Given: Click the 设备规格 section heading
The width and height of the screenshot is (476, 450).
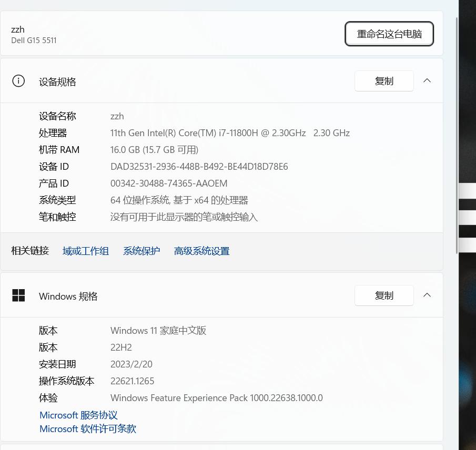Looking at the screenshot, I should (x=57, y=81).
